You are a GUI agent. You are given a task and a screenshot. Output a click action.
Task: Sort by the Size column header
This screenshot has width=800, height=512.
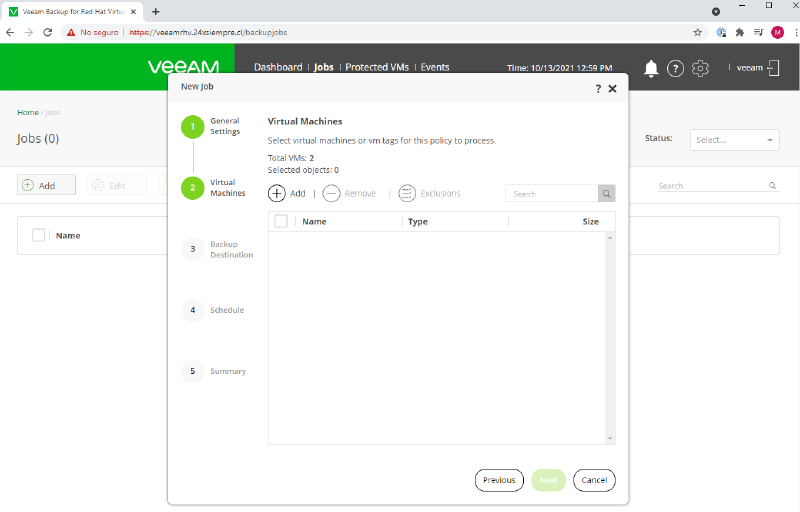tap(590, 222)
